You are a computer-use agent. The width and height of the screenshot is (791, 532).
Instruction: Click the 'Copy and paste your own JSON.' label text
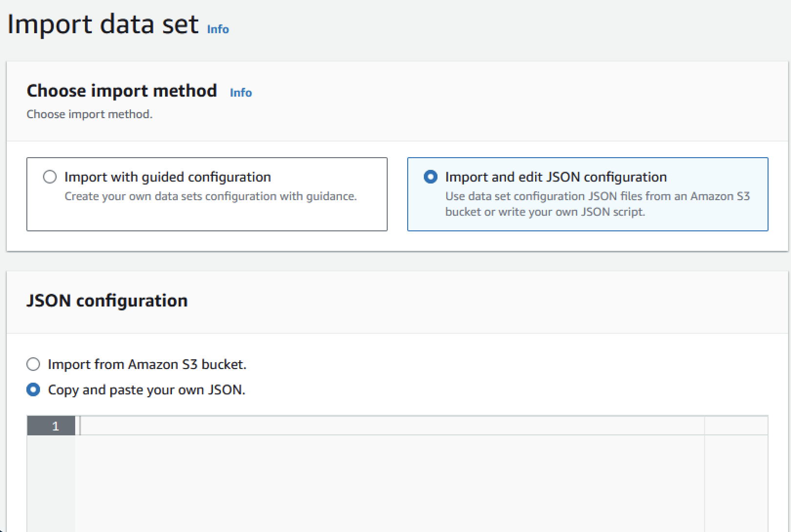(146, 389)
